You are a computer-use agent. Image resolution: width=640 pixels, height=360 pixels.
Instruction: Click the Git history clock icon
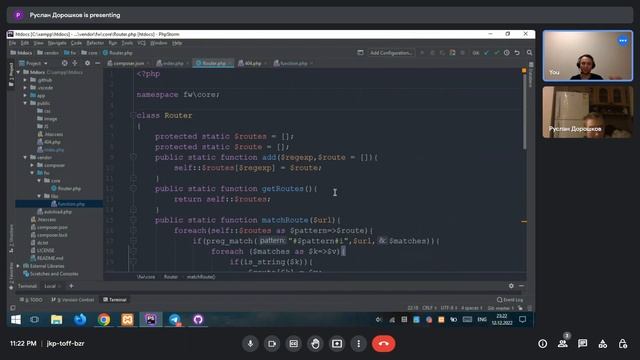pos(507,53)
